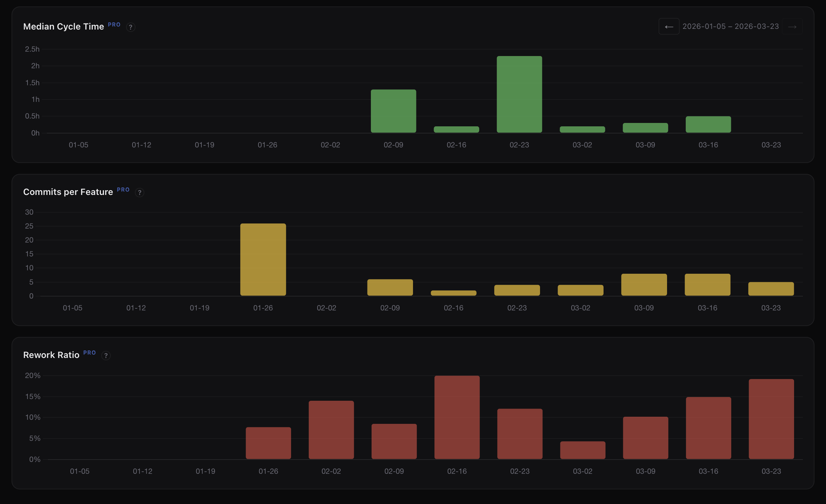This screenshot has height=504, width=826.
Task: Click the left arrow to view earlier dates
Action: (x=669, y=26)
